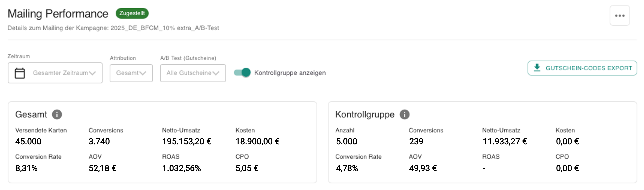Click the Alle Gutscheine chevron arrow

click(x=216, y=73)
